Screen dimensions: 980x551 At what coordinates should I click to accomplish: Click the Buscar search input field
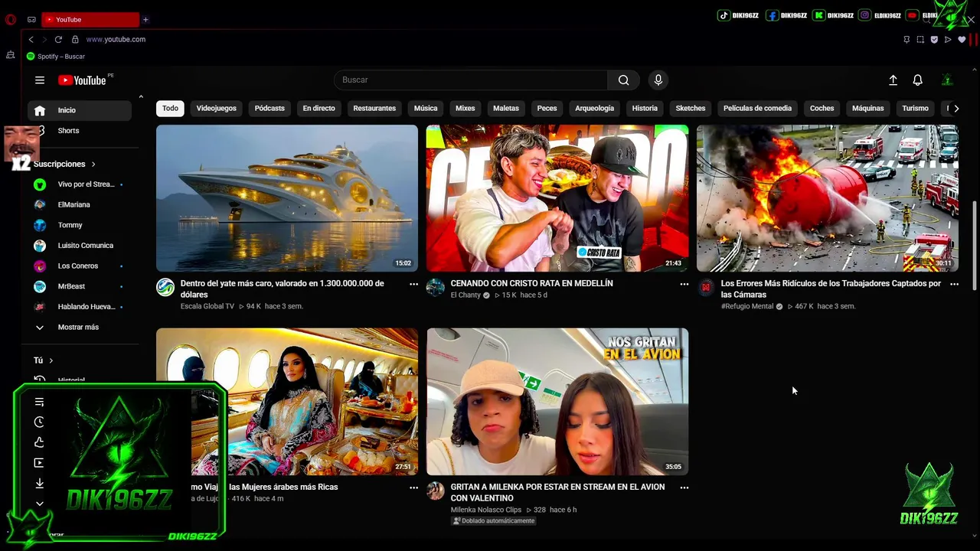[471, 80]
